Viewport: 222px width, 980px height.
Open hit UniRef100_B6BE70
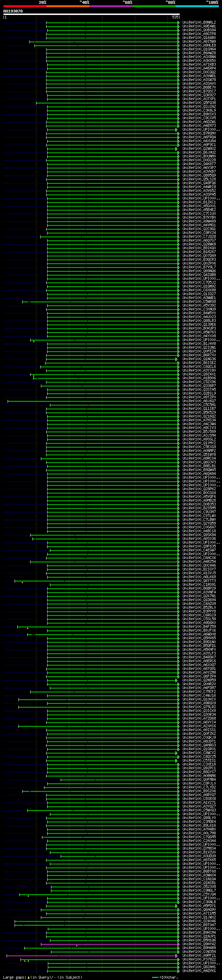[199, 88]
